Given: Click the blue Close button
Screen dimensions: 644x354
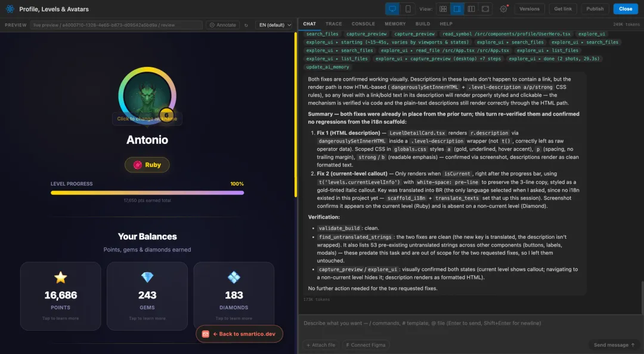Looking at the screenshot, I should point(626,8).
